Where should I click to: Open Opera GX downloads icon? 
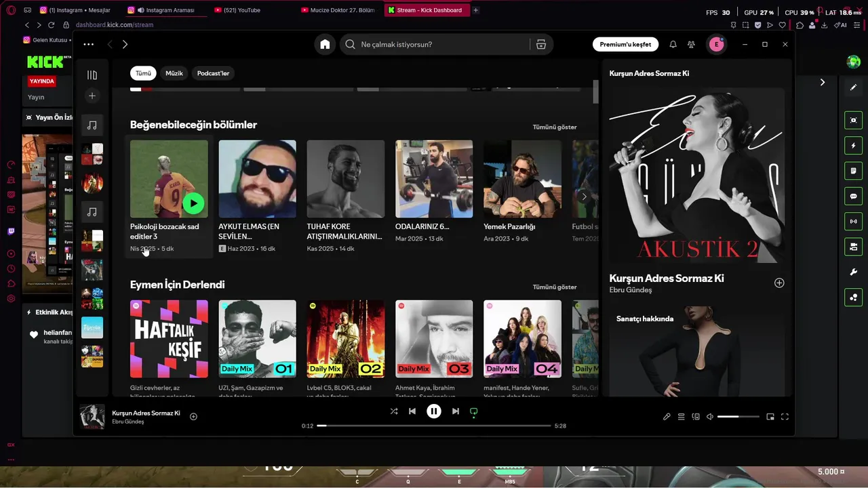[824, 25]
